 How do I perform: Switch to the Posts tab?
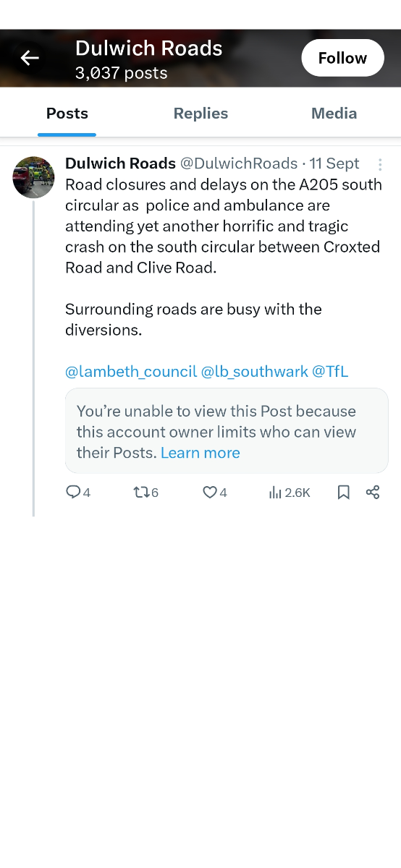[x=67, y=114]
